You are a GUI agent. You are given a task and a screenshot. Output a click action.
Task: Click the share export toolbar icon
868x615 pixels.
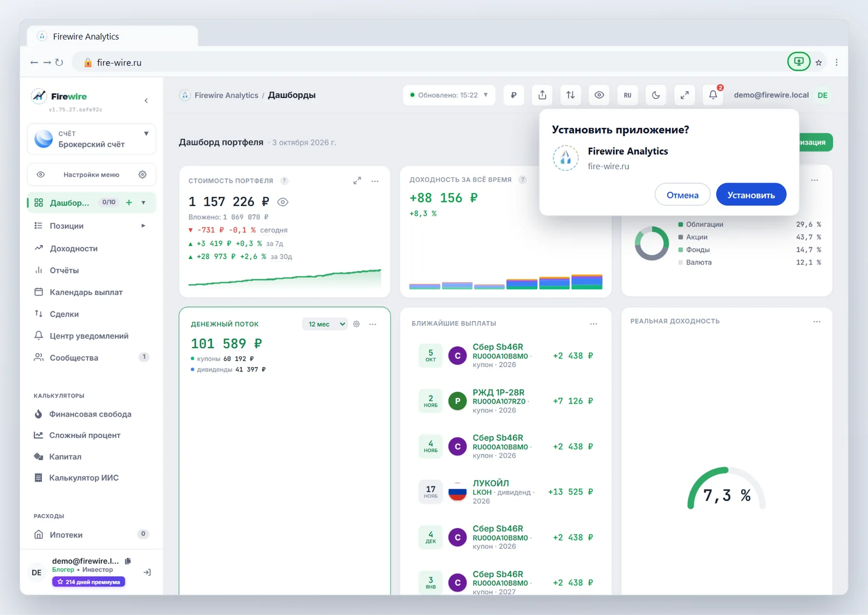tap(542, 95)
